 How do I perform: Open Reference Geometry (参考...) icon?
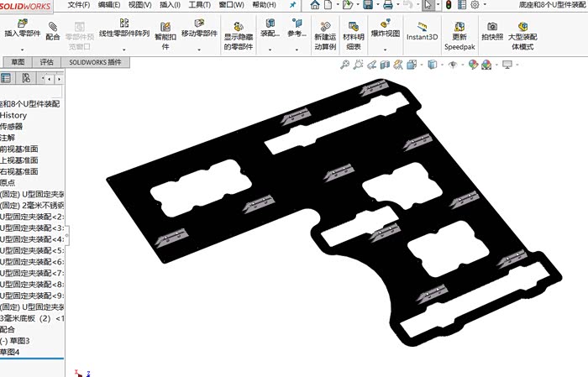pyautogui.click(x=297, y=24)
